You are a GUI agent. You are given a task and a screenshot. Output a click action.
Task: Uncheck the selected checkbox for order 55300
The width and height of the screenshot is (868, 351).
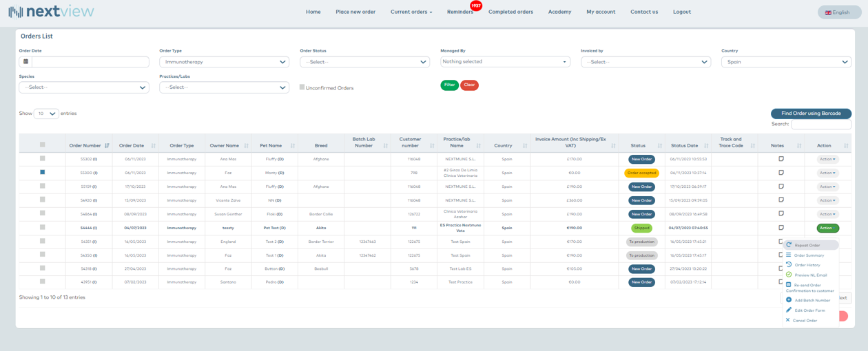tap(42, 173)
